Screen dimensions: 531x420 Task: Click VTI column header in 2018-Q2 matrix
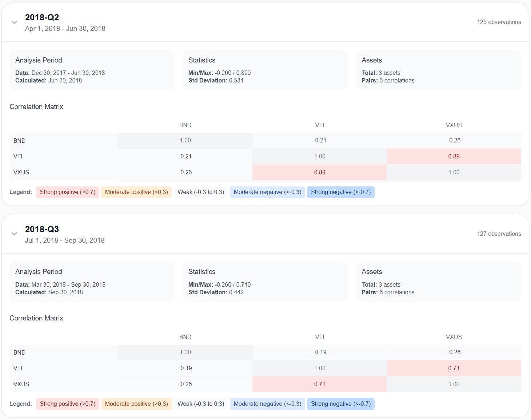coord(319,125)
